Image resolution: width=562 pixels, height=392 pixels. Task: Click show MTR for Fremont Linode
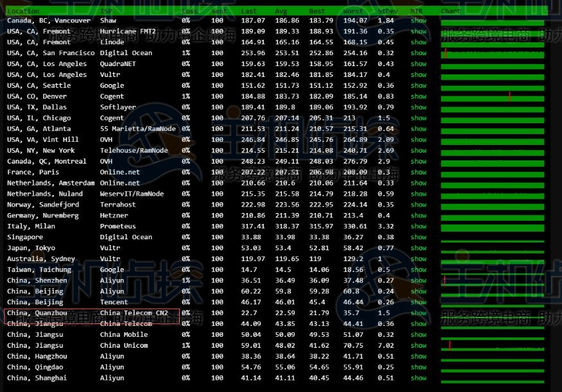click(x=418, y=42)
